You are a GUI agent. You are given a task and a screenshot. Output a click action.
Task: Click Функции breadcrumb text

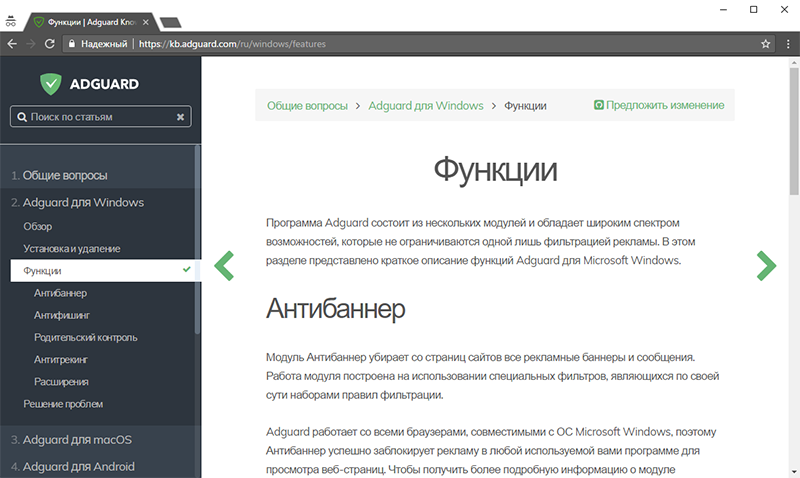point(526,106)
